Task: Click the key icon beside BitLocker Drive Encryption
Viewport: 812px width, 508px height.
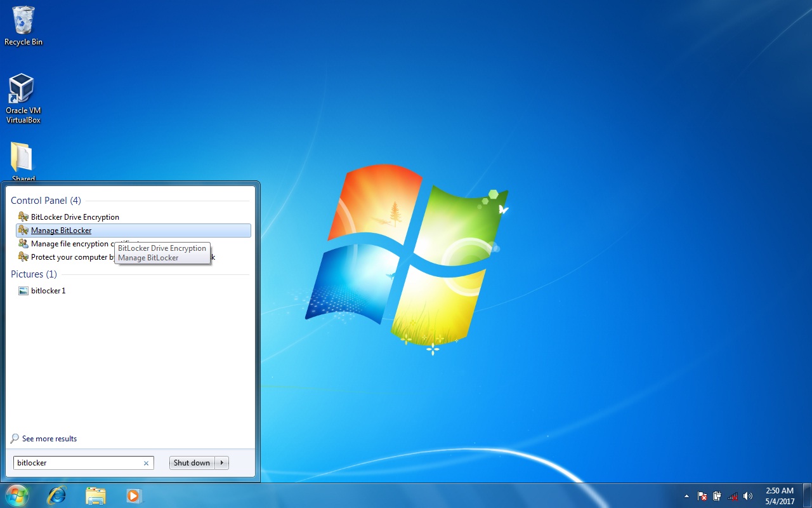Action: point(23,217)
